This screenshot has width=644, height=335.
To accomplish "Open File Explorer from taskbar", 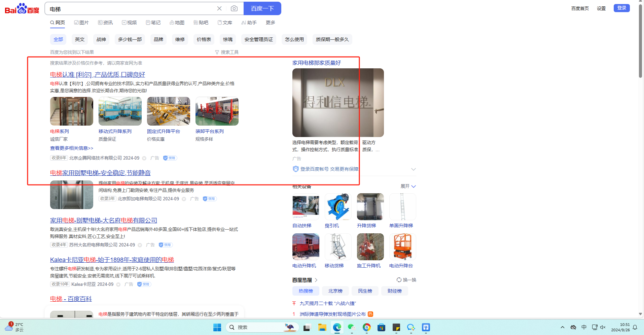I will click(322, 327).
